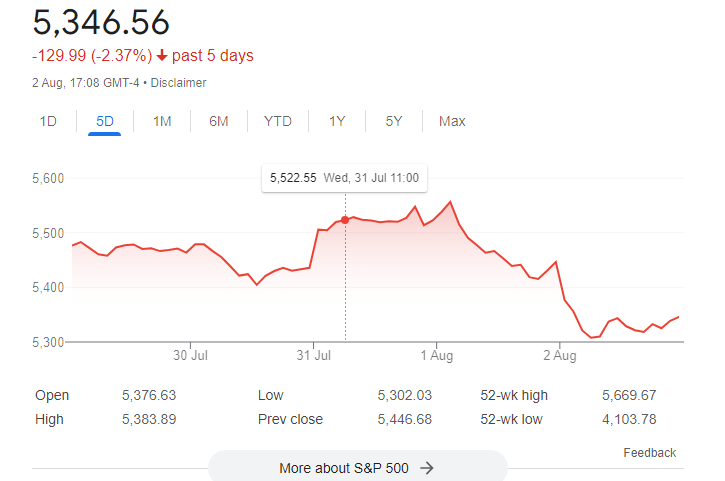Image resolution: width=725 pixels, height=481 pixels.
Task: Show the YTD chart range
Action: (278, 121)
